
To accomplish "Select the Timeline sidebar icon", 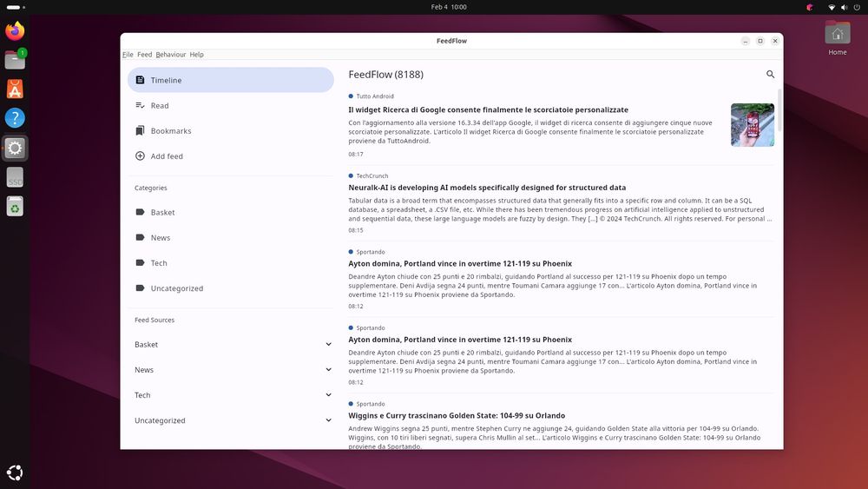I will pyautogui.click(x=140, y=80).
